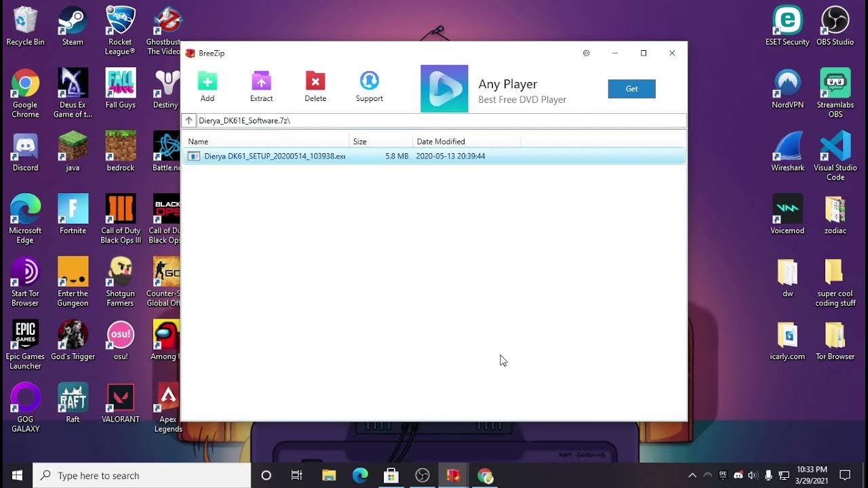Select the Dierya DK61 SETUP exe file

(434, 156)
